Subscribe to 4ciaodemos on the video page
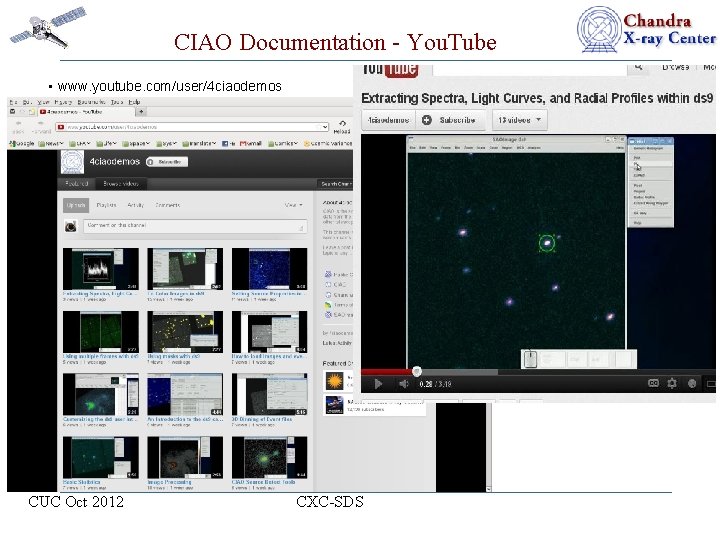Image resolution: width=720 pixels, height=540 pixels. point(450,120)
